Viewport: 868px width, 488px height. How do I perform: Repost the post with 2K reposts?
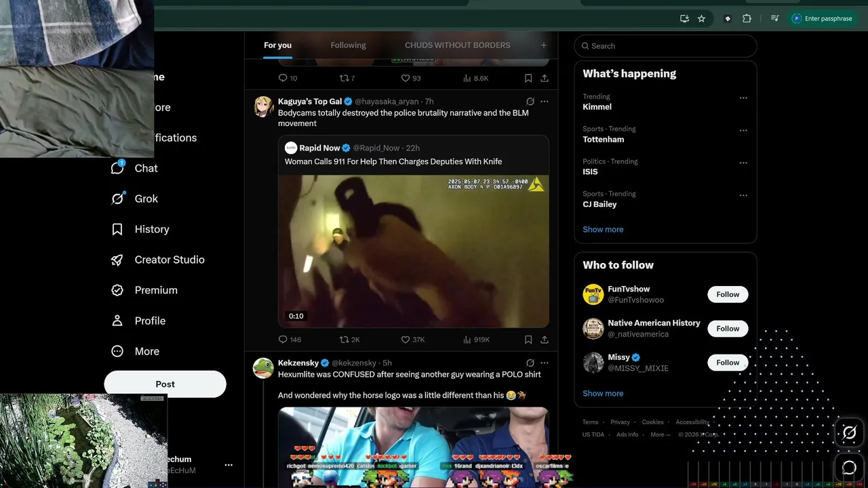coord(350,340)
